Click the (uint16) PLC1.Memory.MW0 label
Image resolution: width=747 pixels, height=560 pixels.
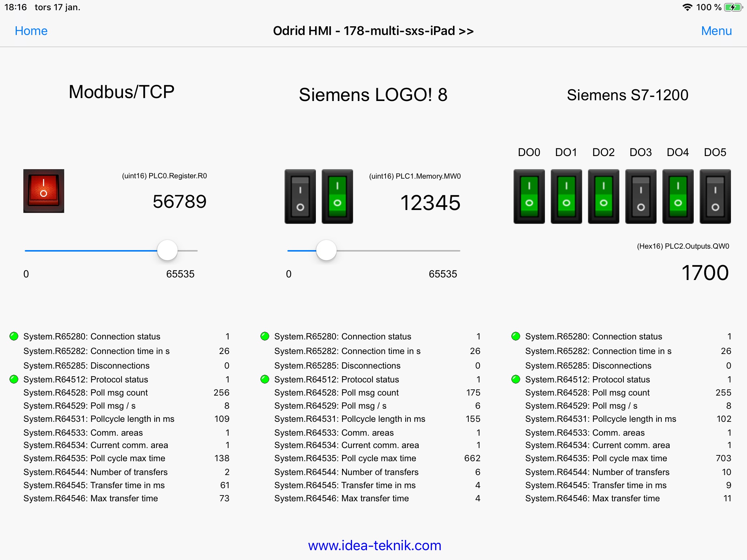click(x=415, y=176)
